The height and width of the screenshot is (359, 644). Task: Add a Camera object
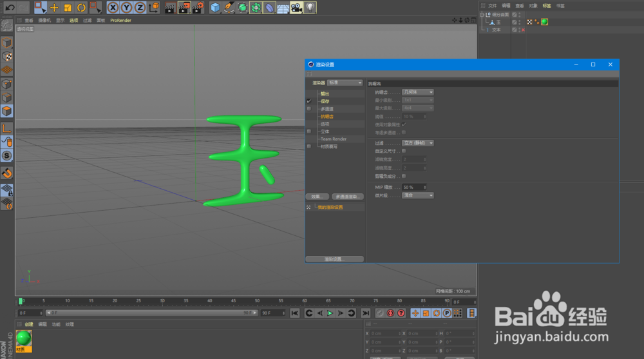point(296,7)
